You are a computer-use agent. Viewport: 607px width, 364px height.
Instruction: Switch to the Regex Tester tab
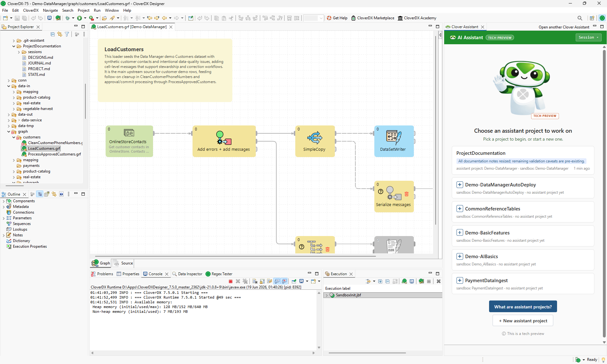[x=219, y=274]
